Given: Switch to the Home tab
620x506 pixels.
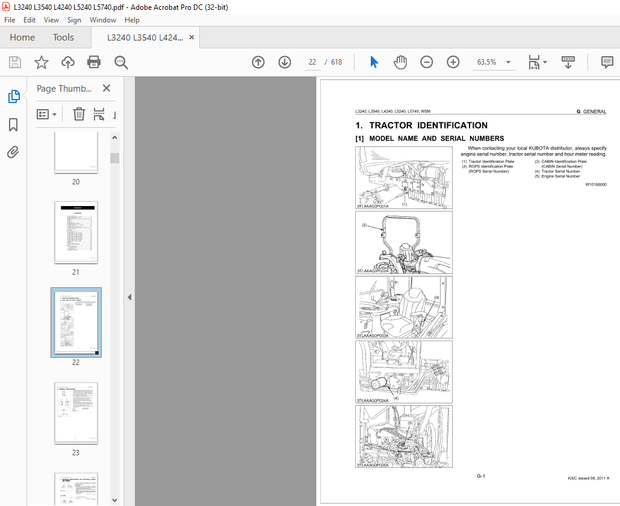Looking at the screenshot, I should coord(22,37).
